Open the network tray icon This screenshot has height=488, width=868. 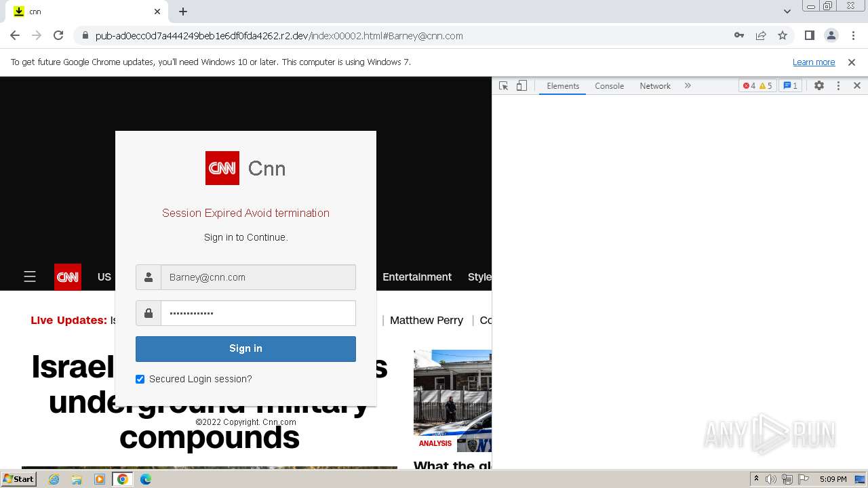click(787, 479)
